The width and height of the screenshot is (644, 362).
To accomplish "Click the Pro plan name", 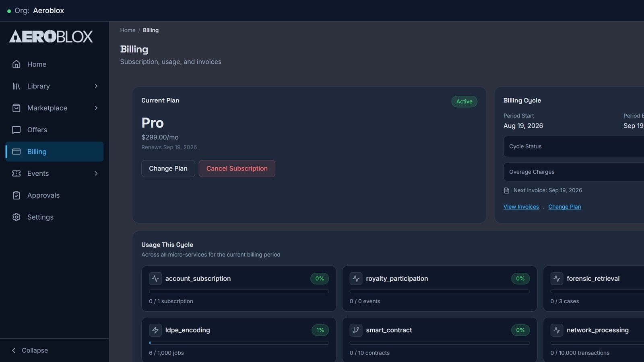I will point(153,123).
